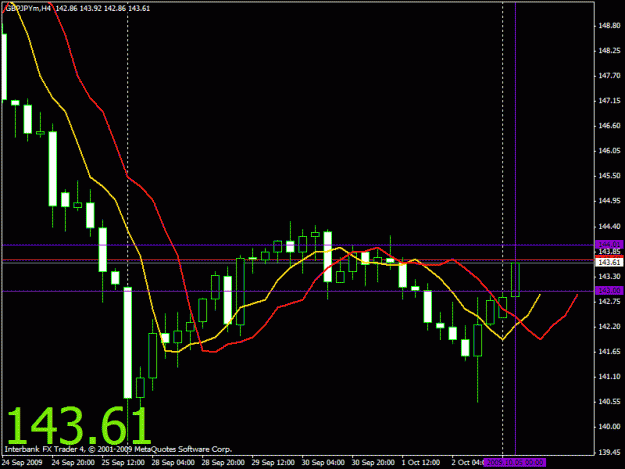Click the white current price label 143.61

coord(609,262)
